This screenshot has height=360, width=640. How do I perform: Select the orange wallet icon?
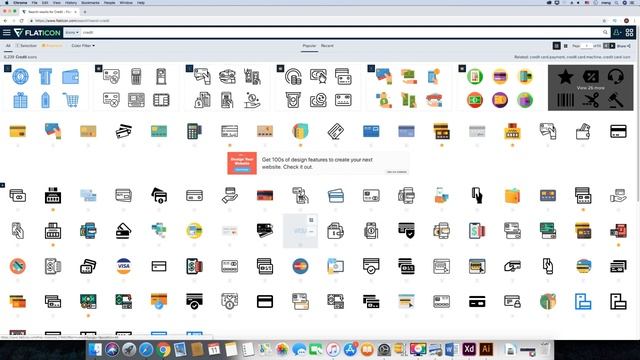click(512, 196)
